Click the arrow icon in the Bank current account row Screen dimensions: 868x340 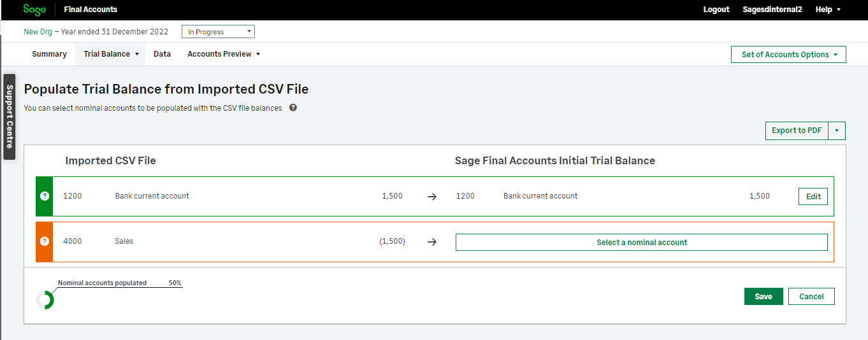[x=431, y=197]
